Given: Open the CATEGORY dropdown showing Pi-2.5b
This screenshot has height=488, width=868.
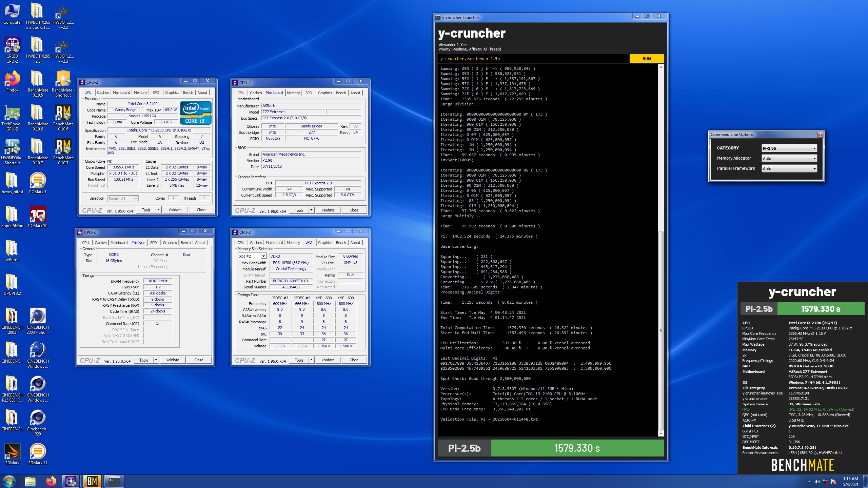Looking at the screenshot, I should click(789, 148).
